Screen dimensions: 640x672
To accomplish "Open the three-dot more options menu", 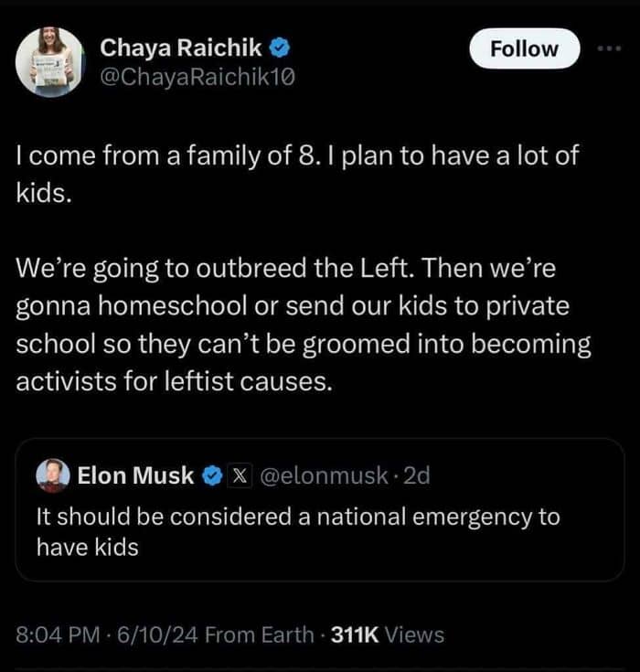I will [609, 48].
